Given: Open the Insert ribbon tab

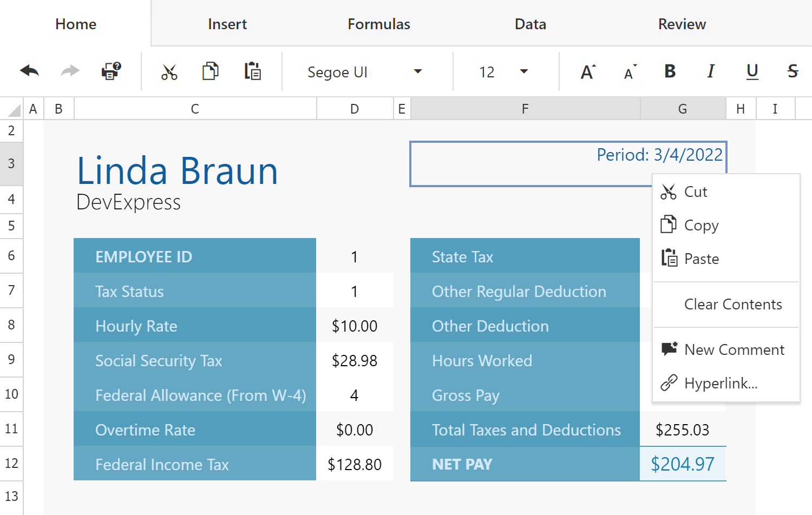Looking at the screenshot, I should coord(227,24).
